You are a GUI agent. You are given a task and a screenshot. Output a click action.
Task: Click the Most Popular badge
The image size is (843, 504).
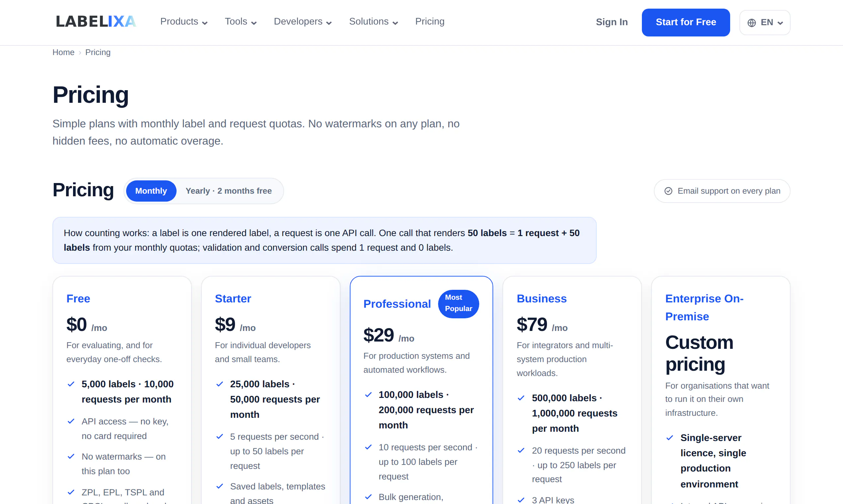[459, 304]
